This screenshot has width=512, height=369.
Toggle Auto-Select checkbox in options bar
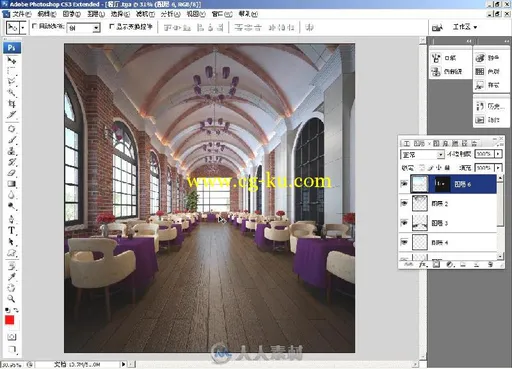[34, 26]
